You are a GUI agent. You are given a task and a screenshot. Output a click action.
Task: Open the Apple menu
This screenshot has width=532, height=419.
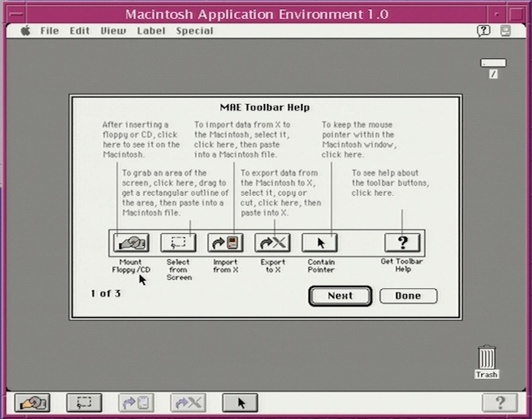coord(26,31)
